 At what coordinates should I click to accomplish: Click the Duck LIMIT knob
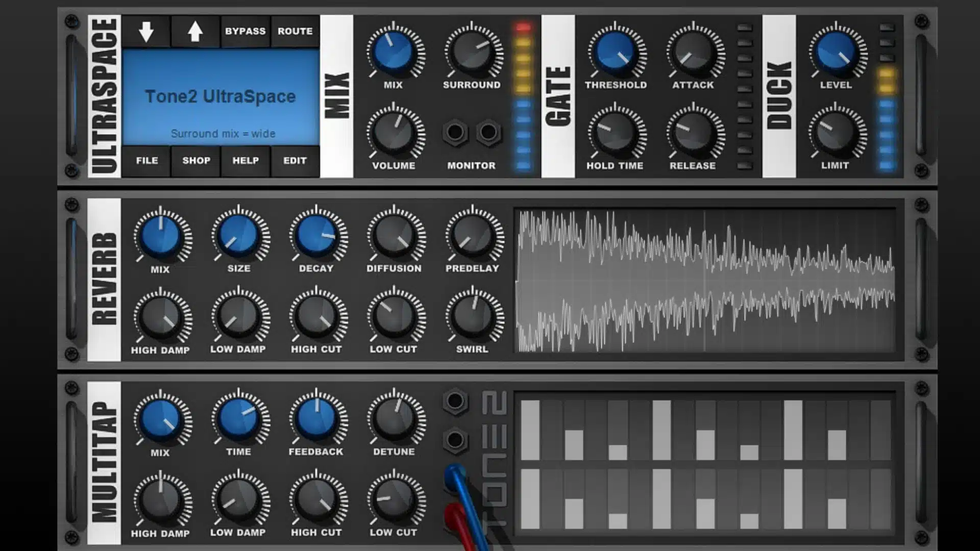836,132
